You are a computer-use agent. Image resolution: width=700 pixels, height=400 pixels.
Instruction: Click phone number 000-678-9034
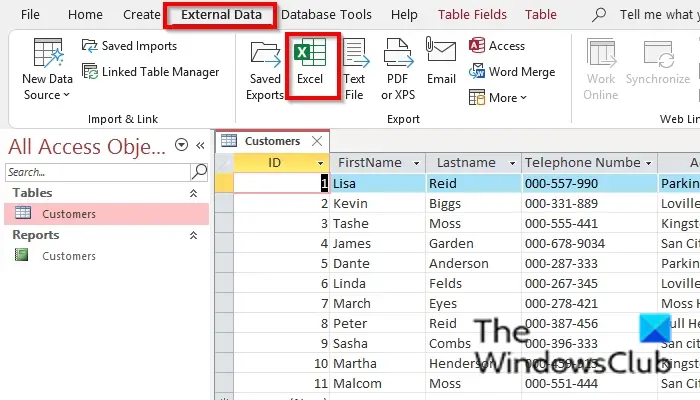tap(589, 243)
